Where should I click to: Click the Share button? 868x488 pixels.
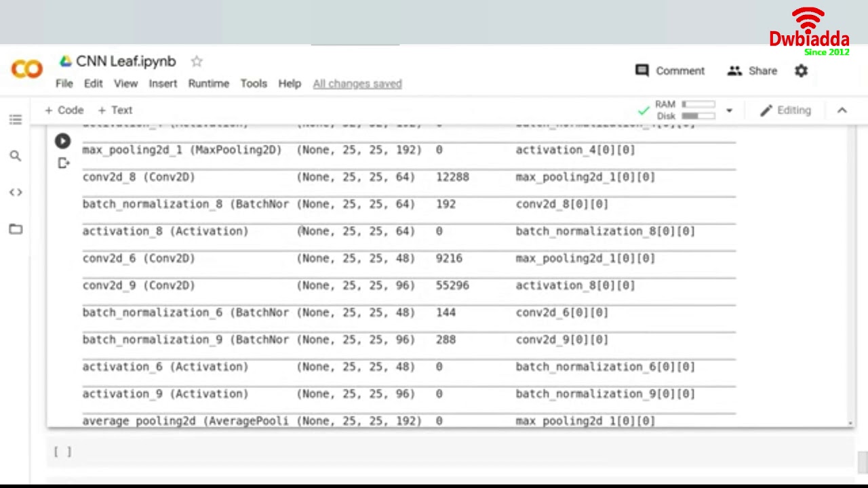pos(752,70)
